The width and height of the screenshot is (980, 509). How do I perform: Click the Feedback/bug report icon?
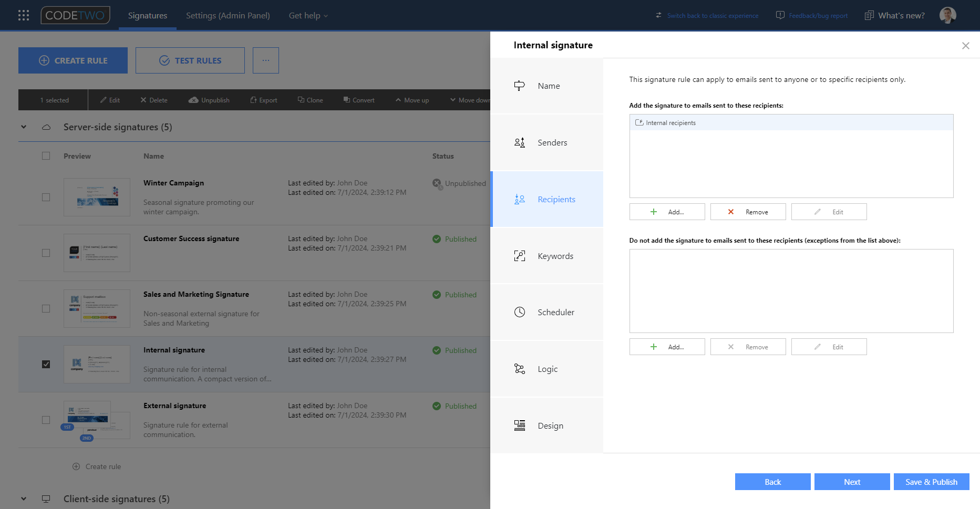point(780,15)
